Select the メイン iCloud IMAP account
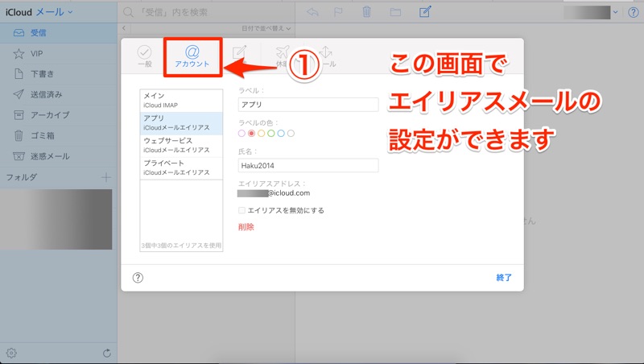This screenshot has width=644, height=364. pos(181,100)
